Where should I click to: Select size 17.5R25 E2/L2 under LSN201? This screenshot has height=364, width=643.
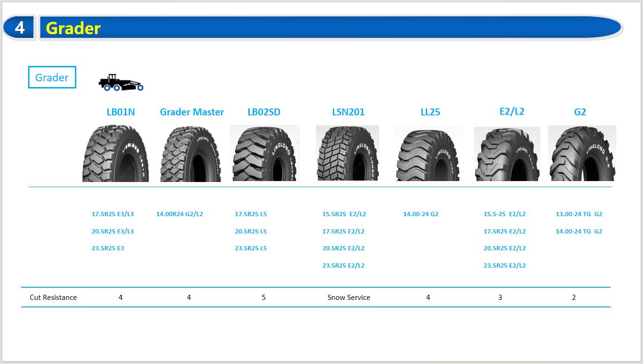tap(343, 231)
